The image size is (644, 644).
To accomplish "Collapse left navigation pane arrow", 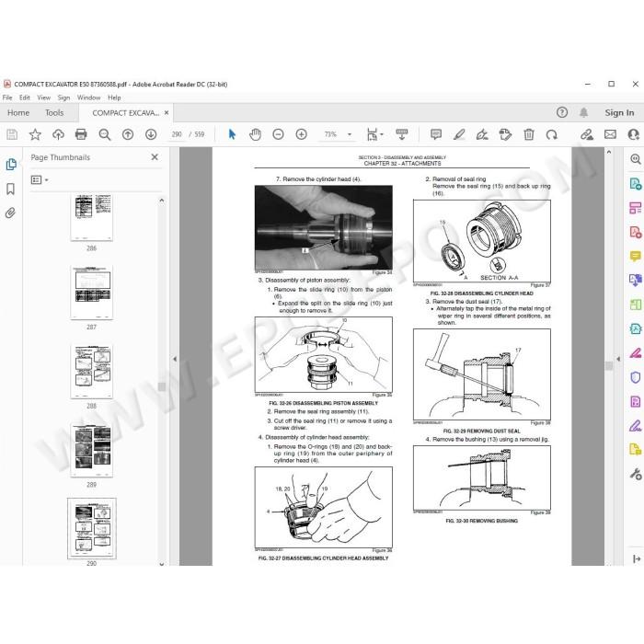I will coord(175,359).
